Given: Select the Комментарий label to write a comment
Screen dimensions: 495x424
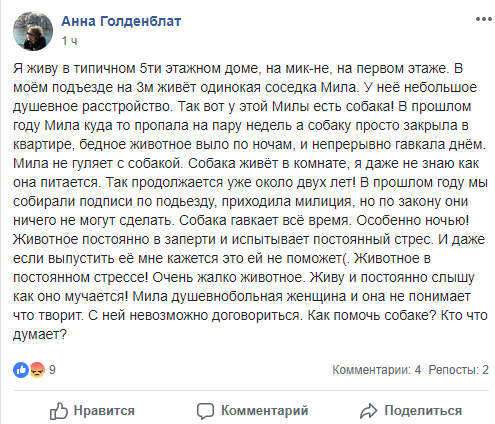Looking at the screenshot, I should [x=265, y=411].
